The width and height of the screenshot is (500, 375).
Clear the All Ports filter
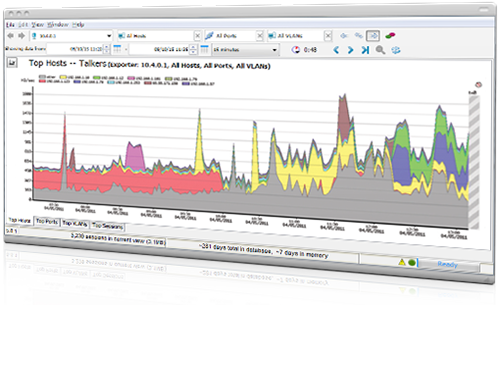pos(260,36)
